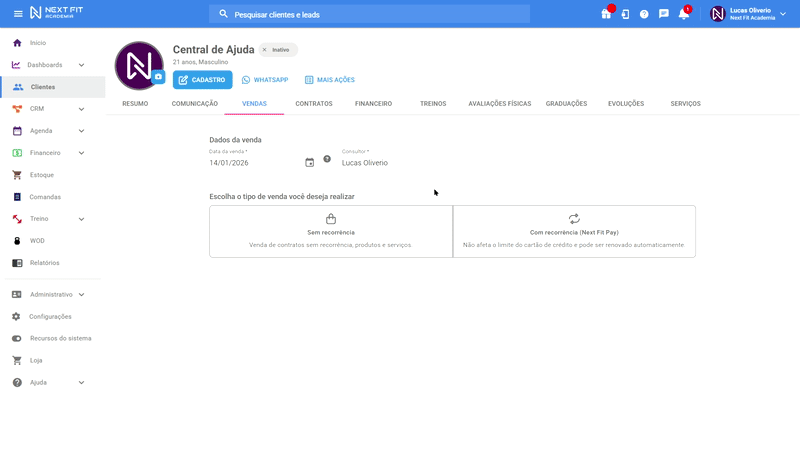
Task: Click the mobile device icon in header
Action: coord(626,14)
